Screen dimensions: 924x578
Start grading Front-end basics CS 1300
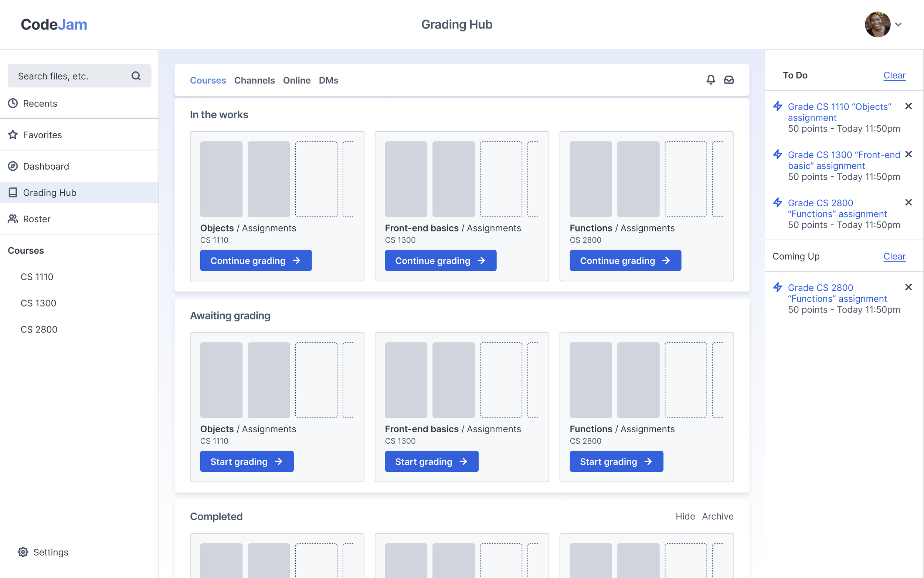432,462
